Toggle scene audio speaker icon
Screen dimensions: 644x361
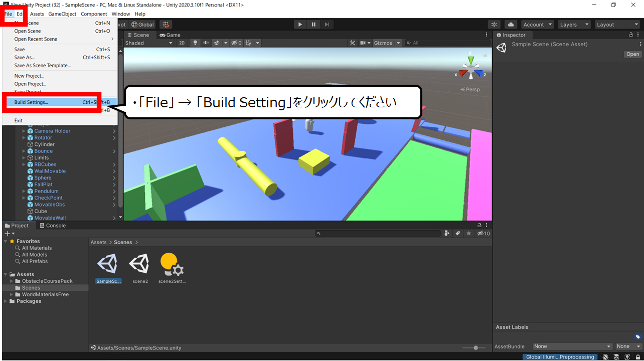(x=206, y=43)
